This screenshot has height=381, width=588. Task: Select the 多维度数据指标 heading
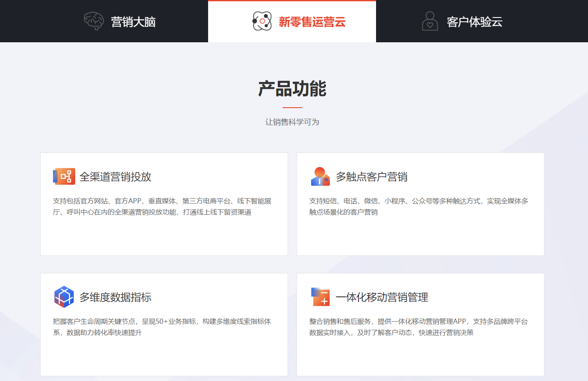coord(115,297)
